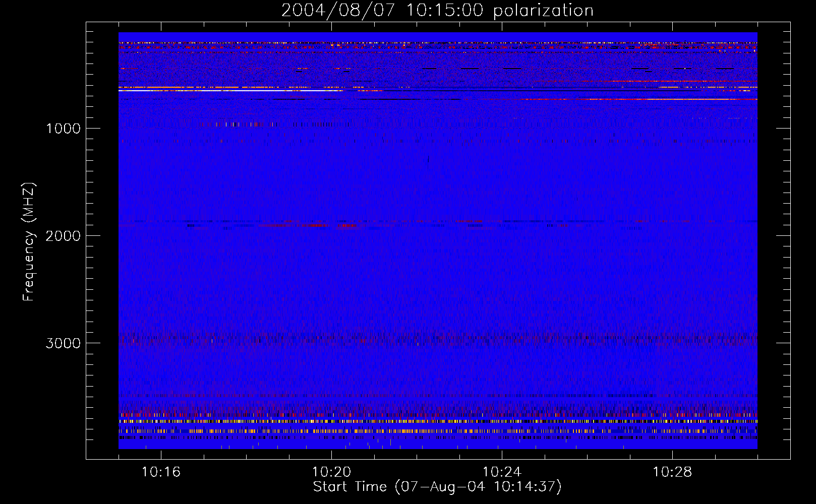816x504 pixels.
Task: Click the 10:24 time tick label
Action: (502, 472)
